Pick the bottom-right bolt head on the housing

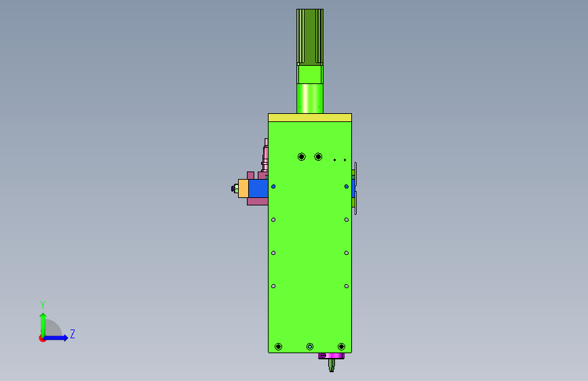click(341, 346)
